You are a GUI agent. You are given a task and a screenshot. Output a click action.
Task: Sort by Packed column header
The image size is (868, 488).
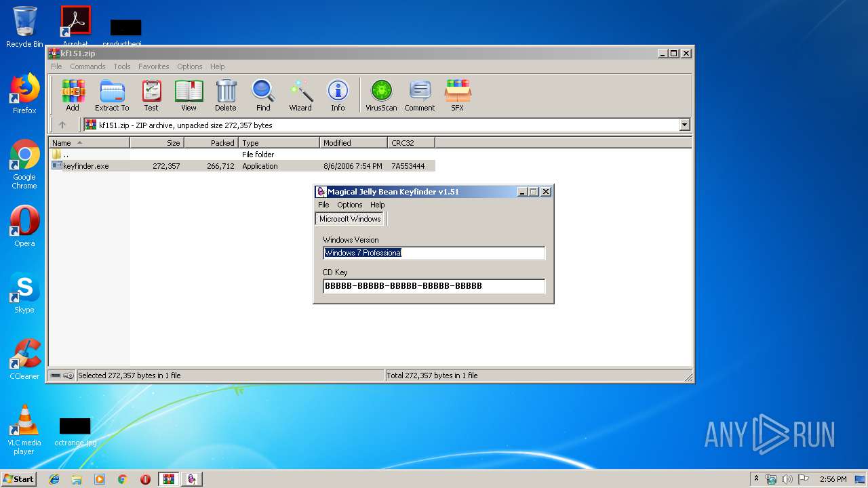pyautogui.click(x=211, y=143)
